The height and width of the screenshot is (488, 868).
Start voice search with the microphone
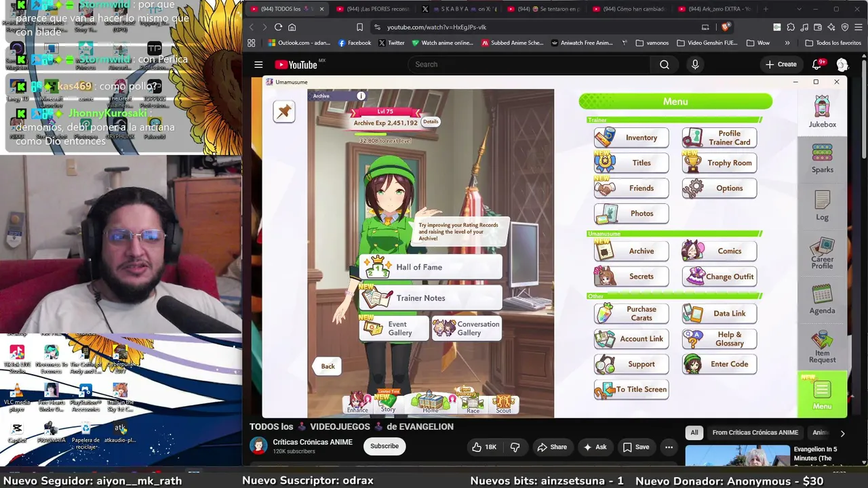click(x=695, y=64)
